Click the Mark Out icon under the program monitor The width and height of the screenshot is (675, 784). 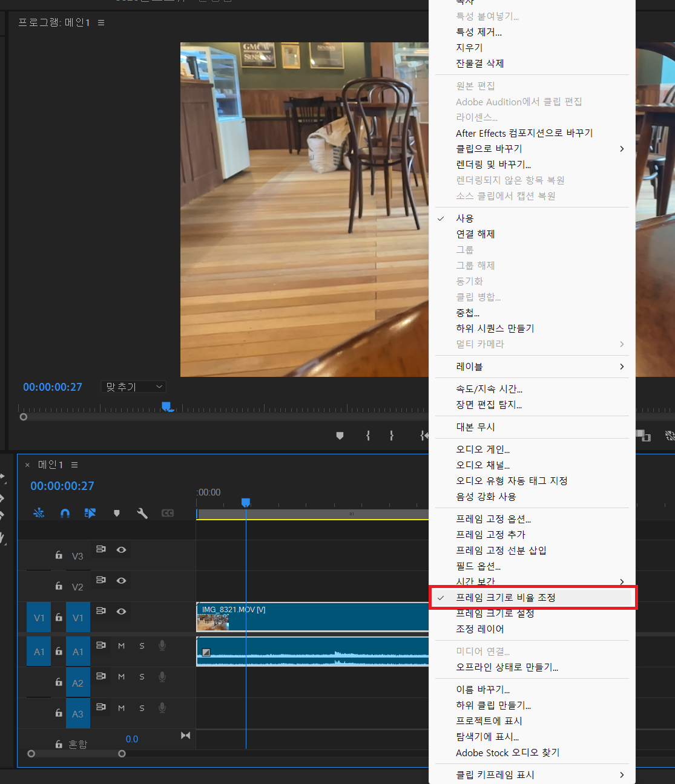[391, 436]
